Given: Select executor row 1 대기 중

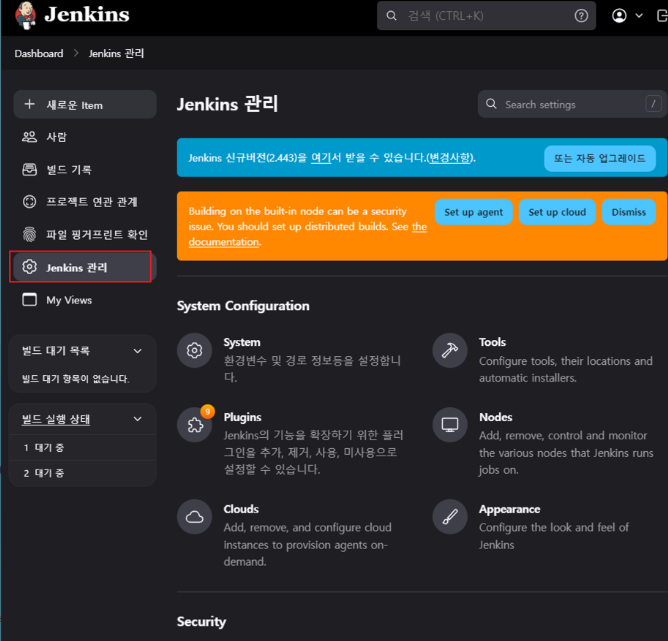Looking at the screenshot, I should coord(82,448).
